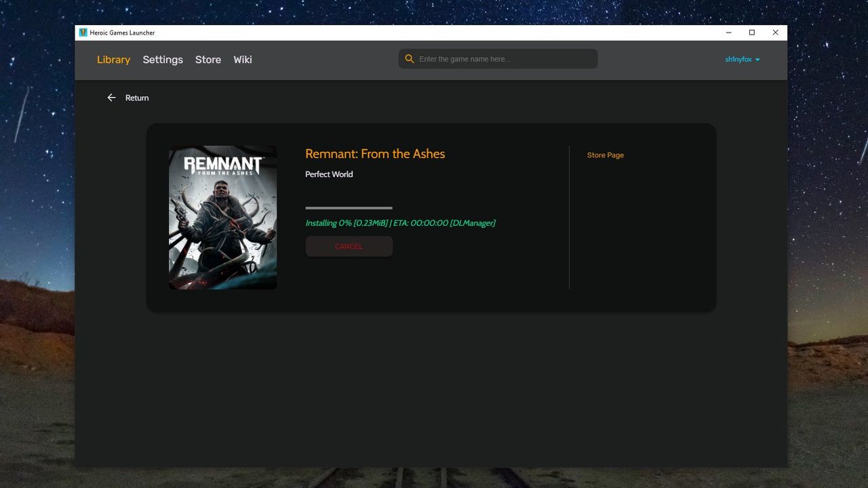The width and height of the screenshot is (868, 488).
Task: Open the Wiki tab
Action: (x=243, y=60)
